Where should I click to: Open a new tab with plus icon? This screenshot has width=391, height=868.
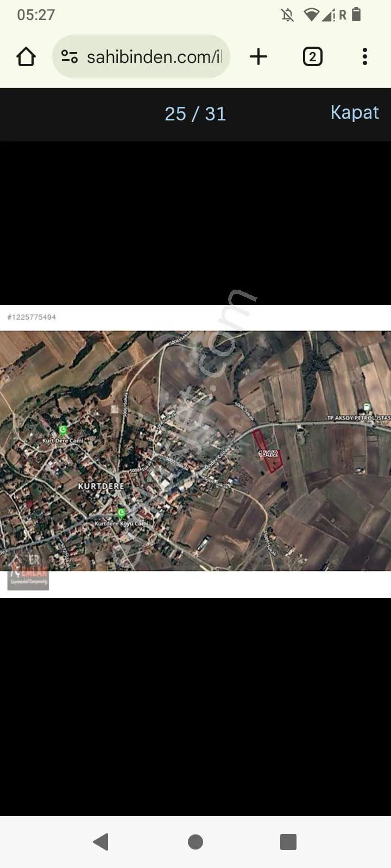pyautogui.click(x=258, y=56)
